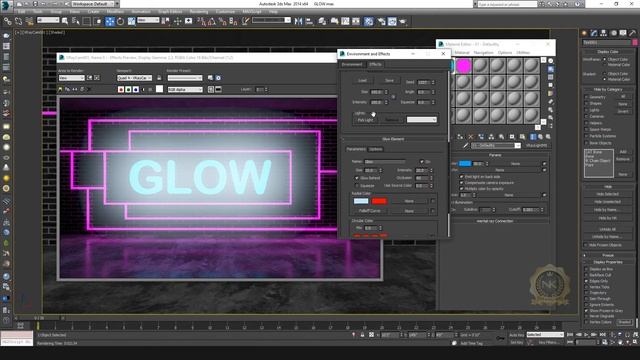The width and height of the screenshot is (640, 360).
Task: Switch to the Environment tab
Action: coord(352,64)
